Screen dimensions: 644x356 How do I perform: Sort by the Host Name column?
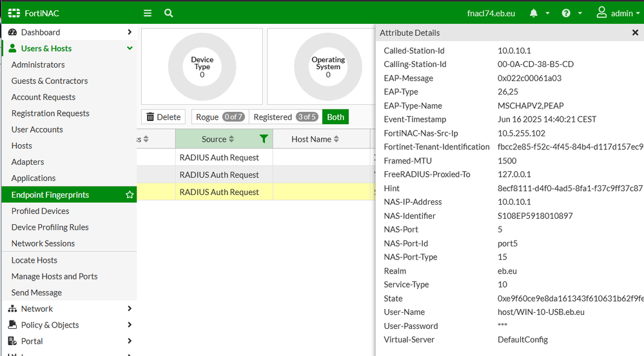[311, 139]
